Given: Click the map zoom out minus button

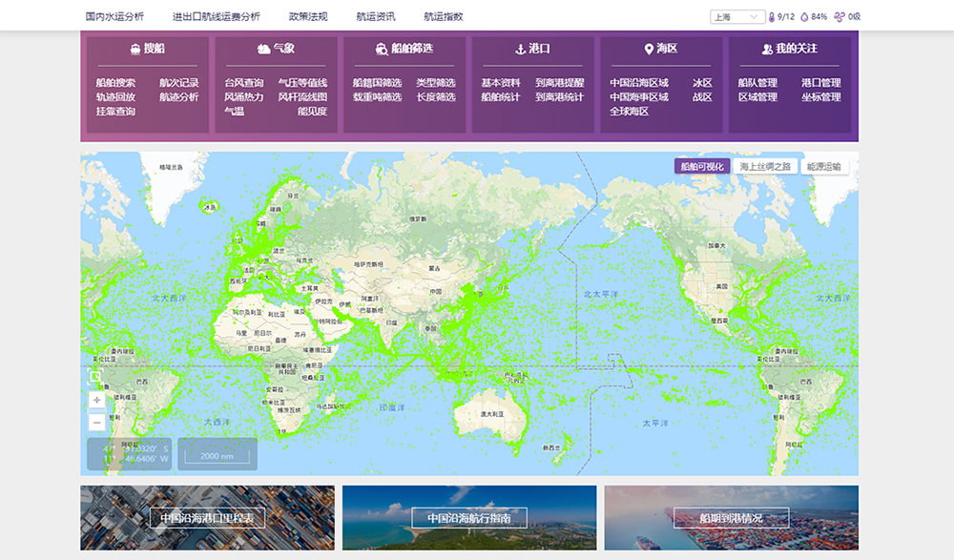Looking at the screenshot, I should point(96,422).
